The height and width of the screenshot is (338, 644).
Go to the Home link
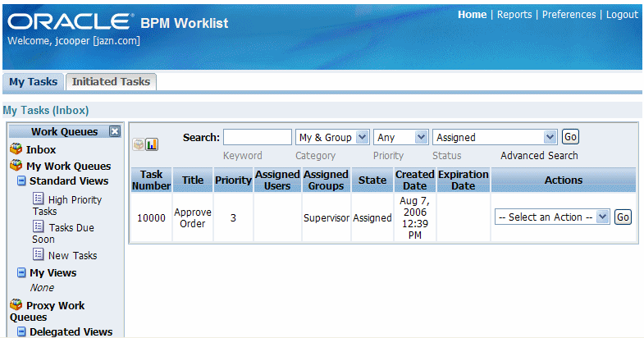473,15
